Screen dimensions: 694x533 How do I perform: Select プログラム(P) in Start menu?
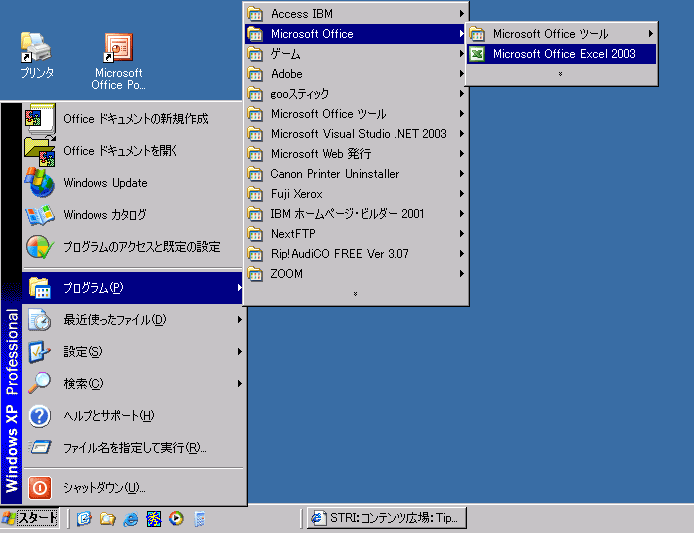(132, 288)
